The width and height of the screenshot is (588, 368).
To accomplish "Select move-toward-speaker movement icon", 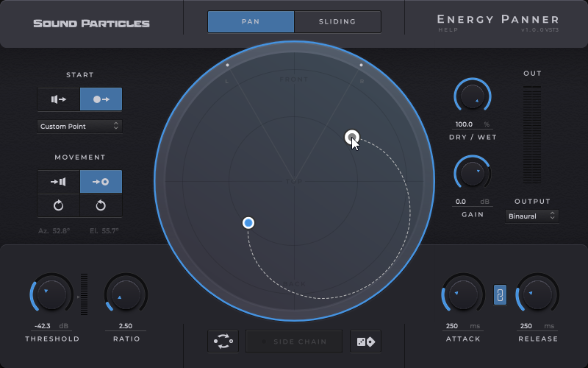I will tap(59, 182).
